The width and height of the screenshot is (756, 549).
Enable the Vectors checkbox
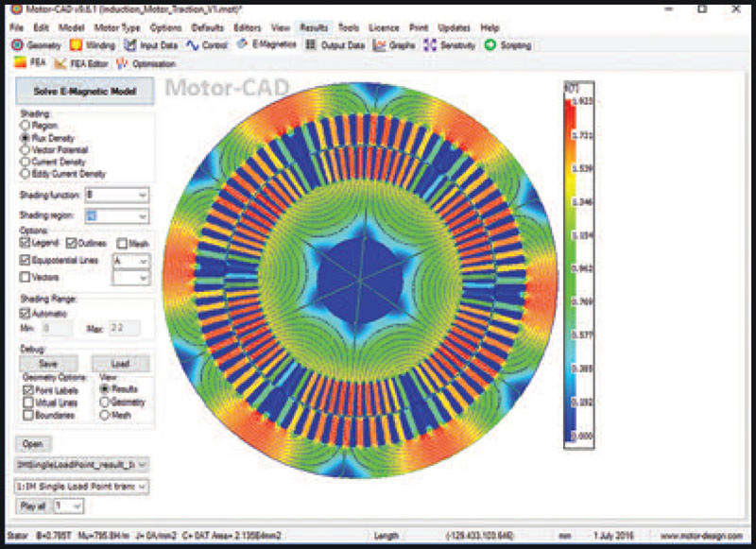point(26,277)
